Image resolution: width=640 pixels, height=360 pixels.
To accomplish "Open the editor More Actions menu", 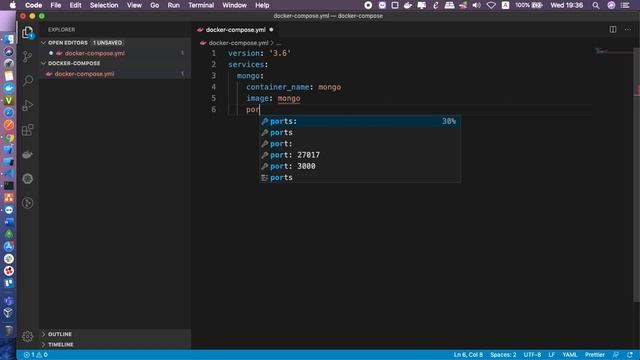I will [x=628, y=29].
